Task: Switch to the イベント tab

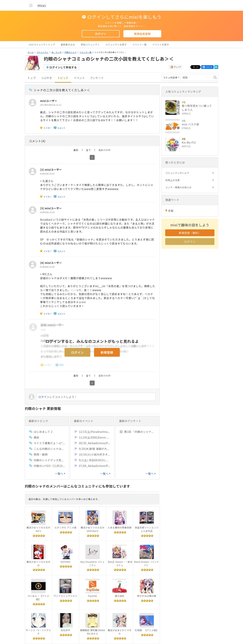Action: [79, 78]
